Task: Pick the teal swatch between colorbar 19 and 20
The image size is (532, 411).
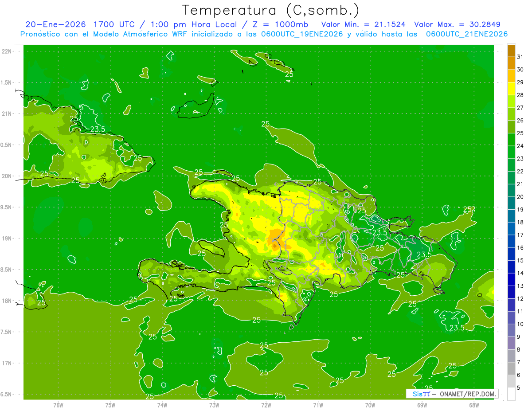Action: pyautogui.click(x=511, y=203)
